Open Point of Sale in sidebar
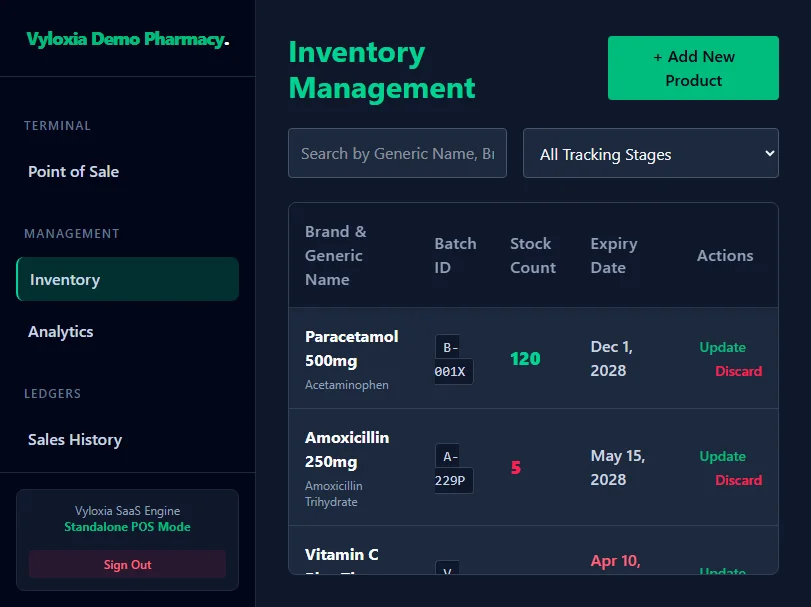This screenshot has height=607, width=811. pos(73,172)
